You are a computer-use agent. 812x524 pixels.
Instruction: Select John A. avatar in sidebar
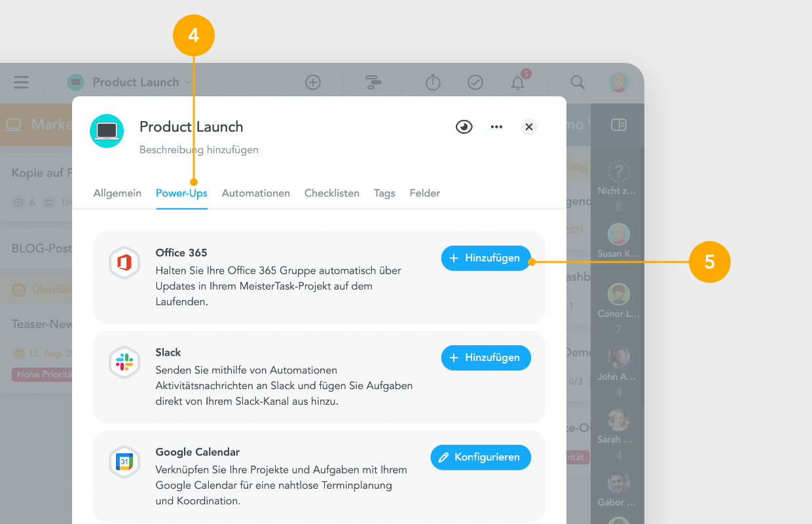coord(619,358)
